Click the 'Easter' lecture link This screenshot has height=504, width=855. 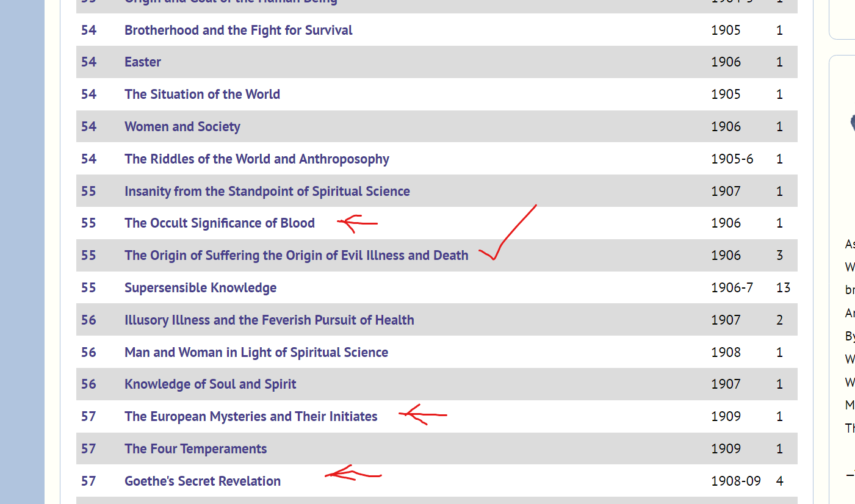click(142, 62)
